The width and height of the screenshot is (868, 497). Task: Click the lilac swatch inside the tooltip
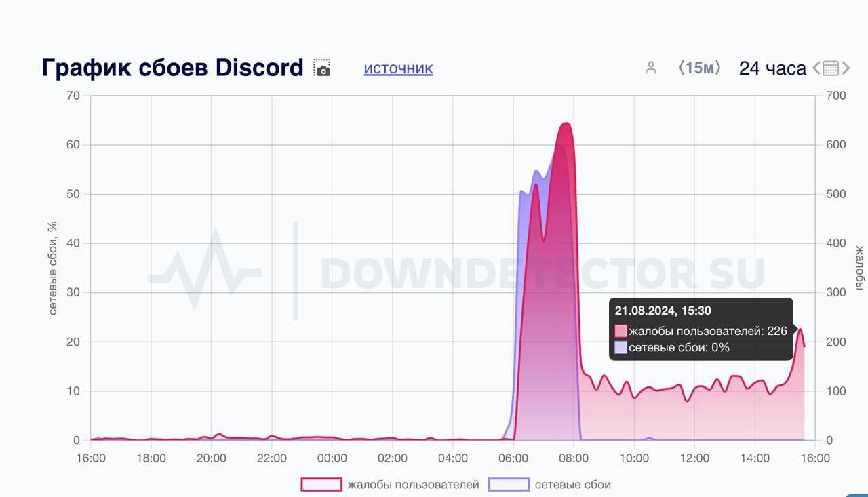pyautogui.click(x=622, y=347)
